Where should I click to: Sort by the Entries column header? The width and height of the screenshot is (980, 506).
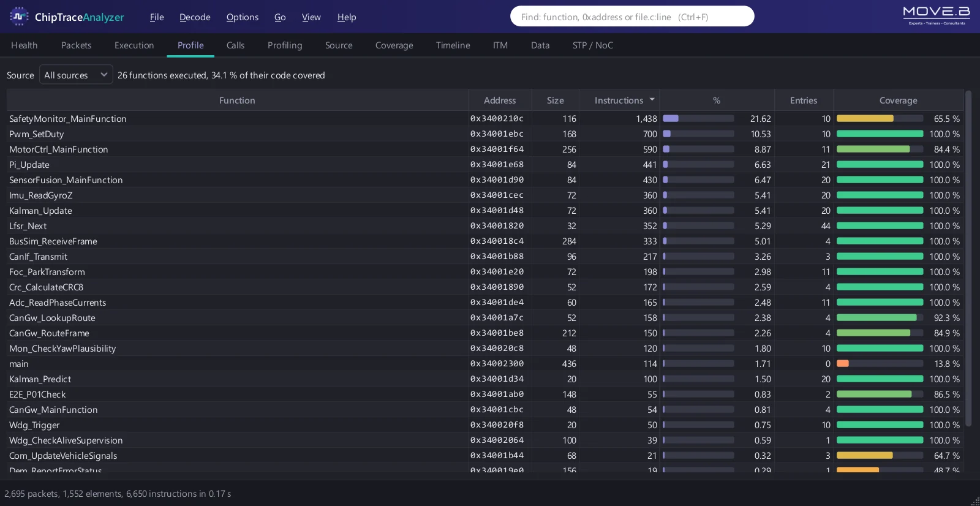[x=804, y=100]
